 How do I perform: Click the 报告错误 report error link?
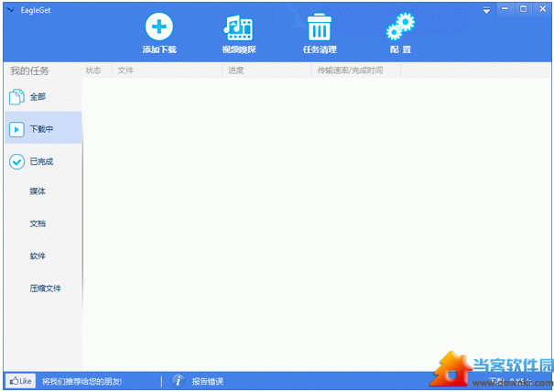click(207, 381)
